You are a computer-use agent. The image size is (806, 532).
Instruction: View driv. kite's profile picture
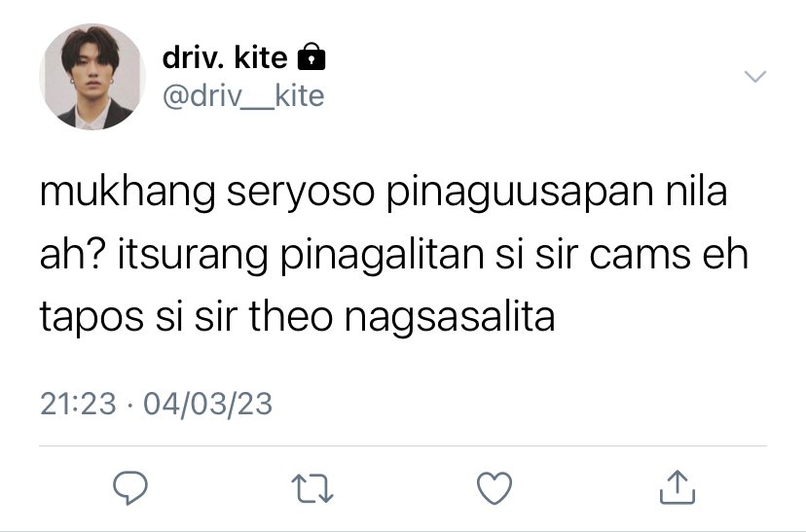tap(92, 77)
